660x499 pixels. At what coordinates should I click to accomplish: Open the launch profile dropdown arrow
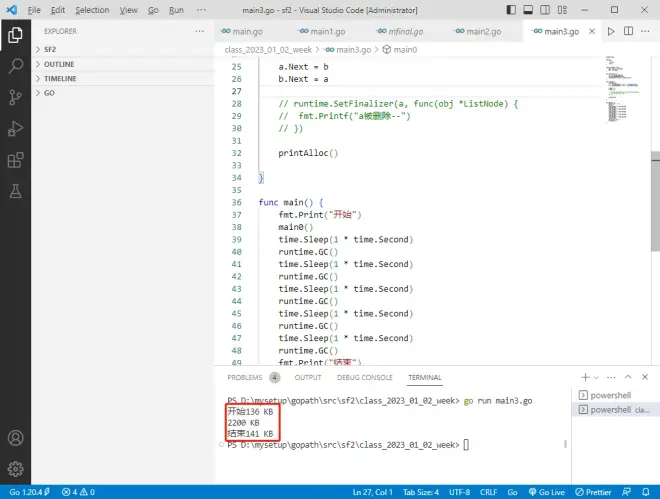596,378
